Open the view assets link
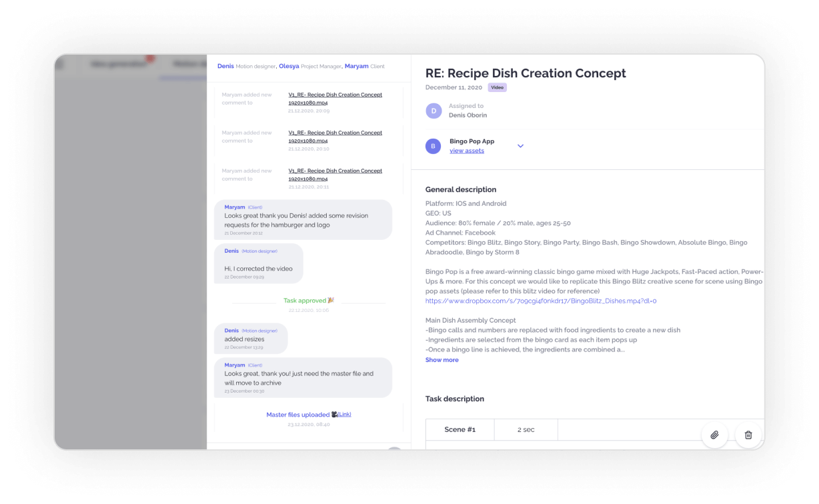Viewport: 819px width, 504px height. click(x=466, y=151)
